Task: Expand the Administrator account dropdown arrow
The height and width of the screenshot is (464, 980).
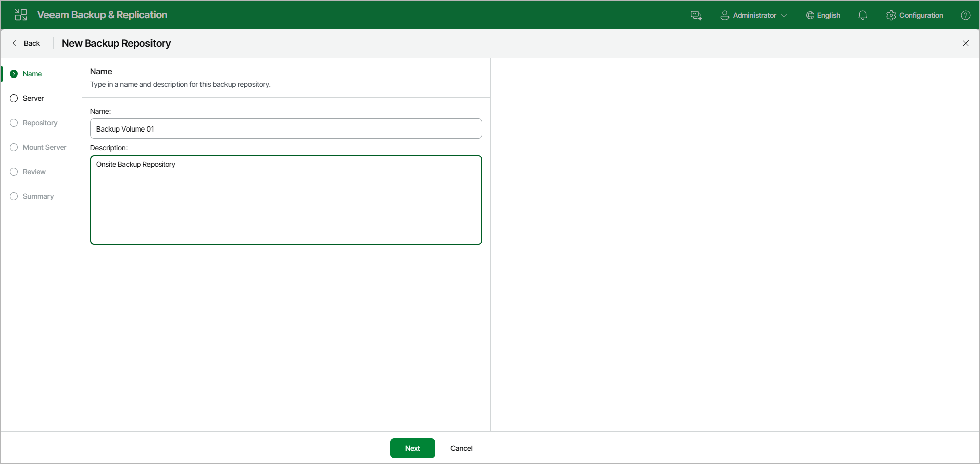Action: (784, 16)
